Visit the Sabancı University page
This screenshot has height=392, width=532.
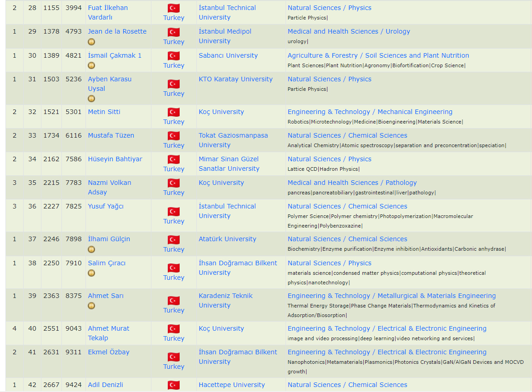pyautogui.click(x=228, y=55)
